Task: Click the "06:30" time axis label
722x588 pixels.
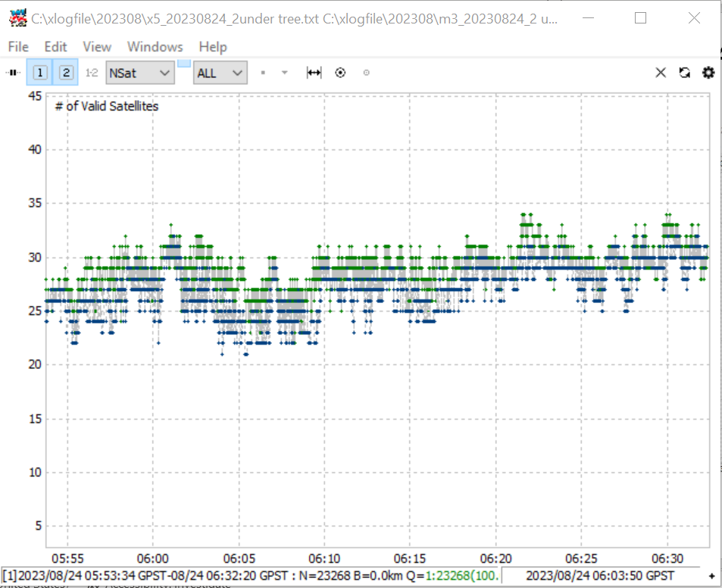Action: pyautogui.click(x=667, y=558)
